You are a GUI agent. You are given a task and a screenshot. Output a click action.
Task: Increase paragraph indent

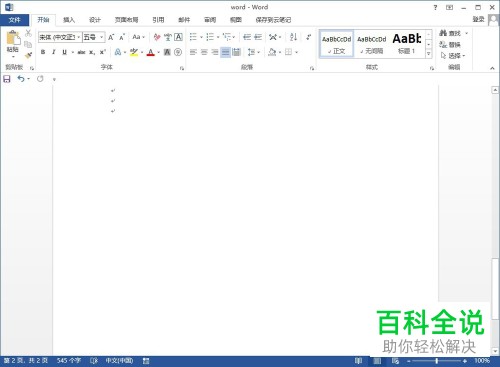coord(258,37)
